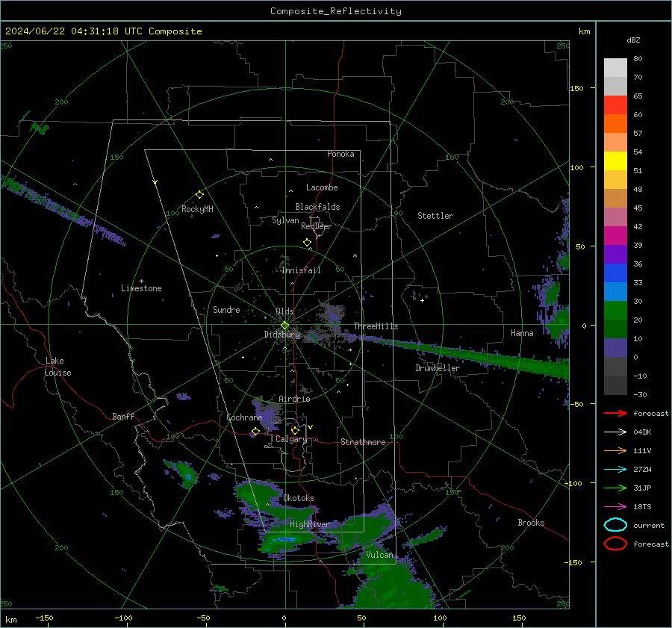This screenshot has width=672, height=628.
Task: Click the purple 39–36 dBZ swatch
Action: (615, 255)
